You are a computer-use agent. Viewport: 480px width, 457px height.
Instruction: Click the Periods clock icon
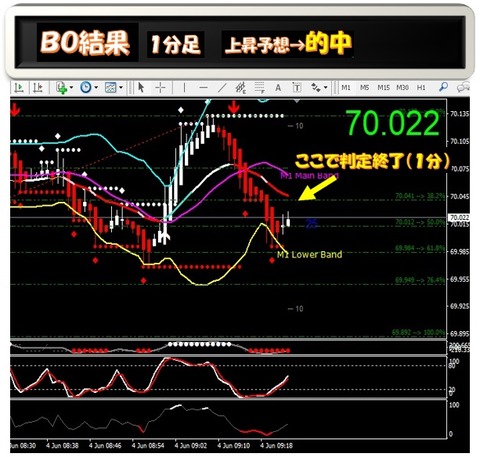point(86,88)
